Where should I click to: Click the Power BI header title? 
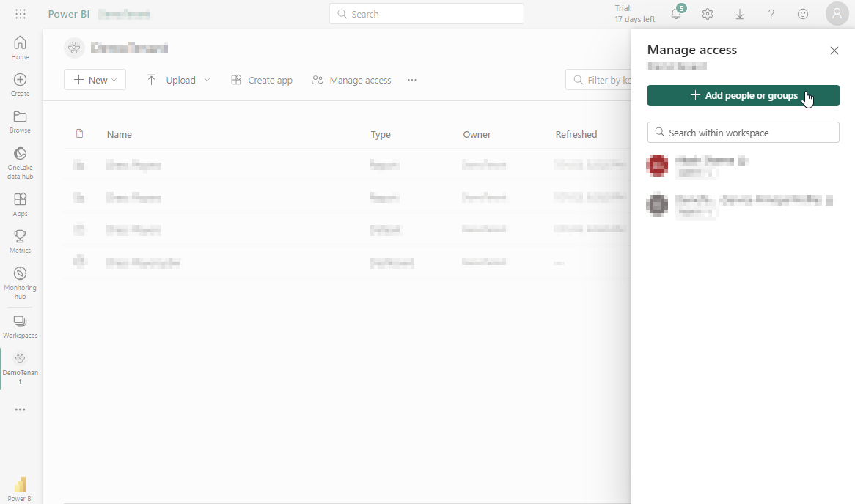click(69, 14)
